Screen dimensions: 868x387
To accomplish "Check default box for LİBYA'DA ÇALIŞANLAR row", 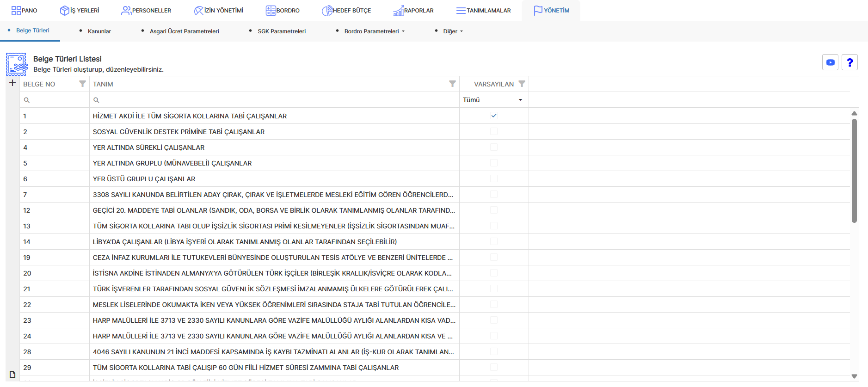I will (494, 241).
